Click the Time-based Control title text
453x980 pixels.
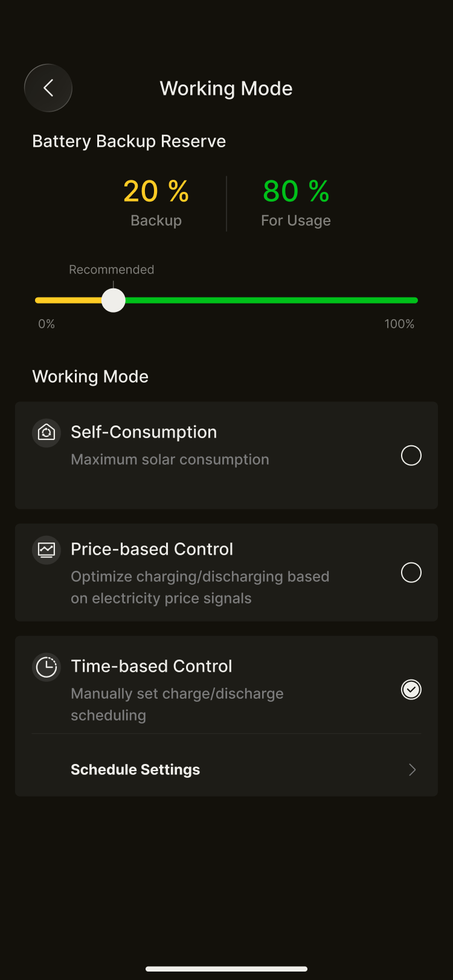coord(151,666)
